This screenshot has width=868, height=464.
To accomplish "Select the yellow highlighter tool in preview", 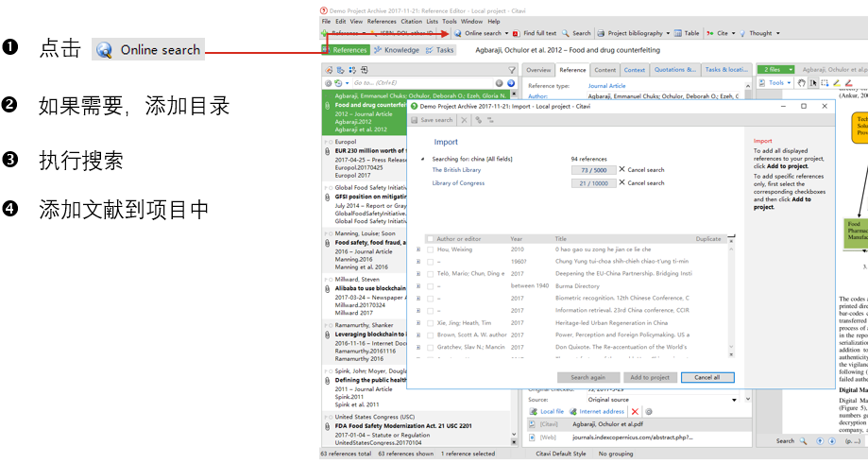I will pos(837,83).
